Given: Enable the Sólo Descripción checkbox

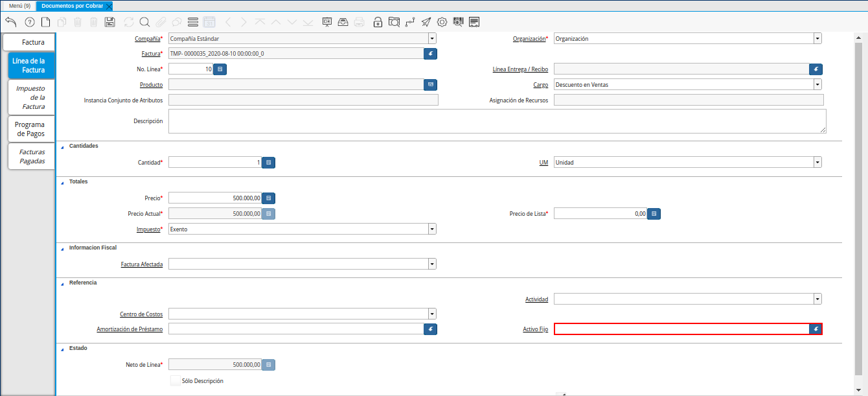Looking at the screenshot, I should coord(176,381).
